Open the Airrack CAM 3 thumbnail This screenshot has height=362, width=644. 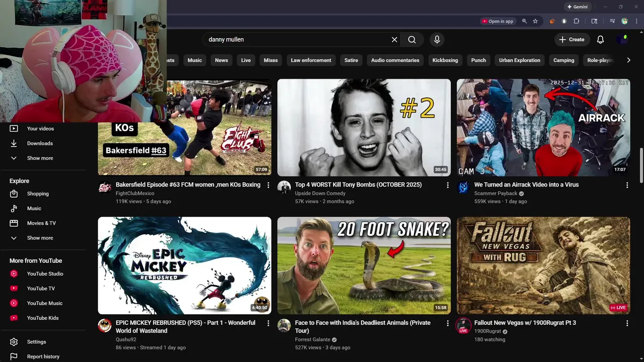coord(543,127)
